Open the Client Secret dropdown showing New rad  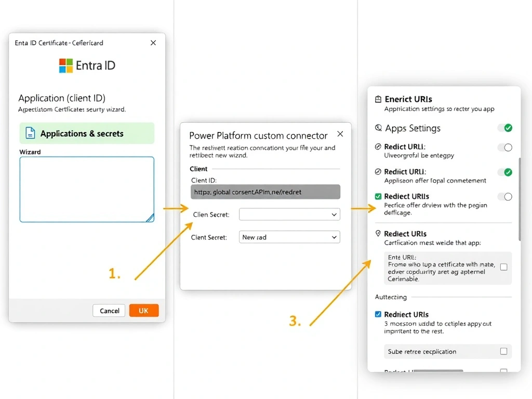289,237
